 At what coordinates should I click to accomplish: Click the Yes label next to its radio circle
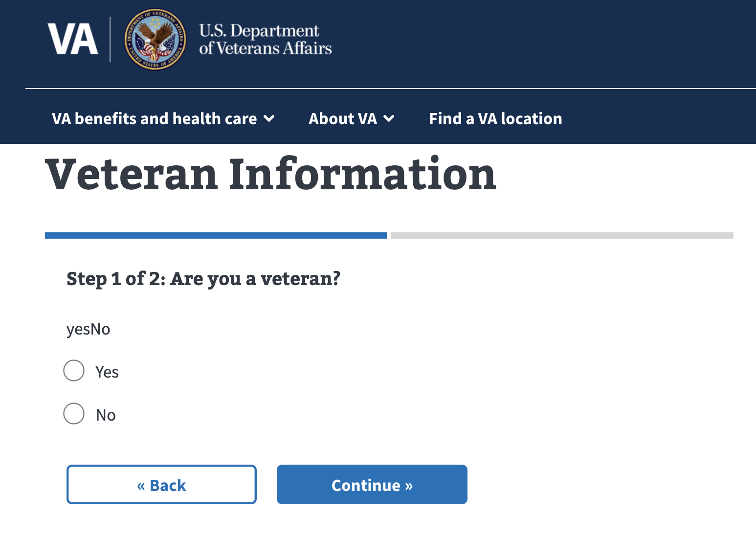tap(107, 372)
